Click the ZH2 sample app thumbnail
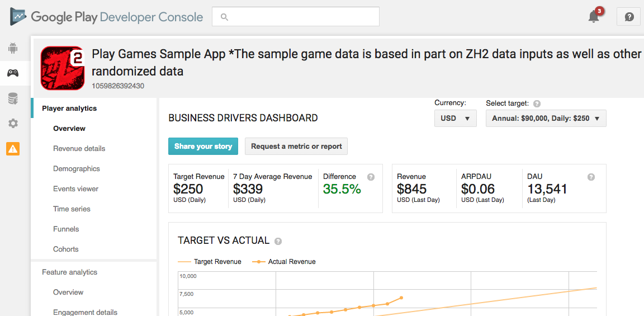The image size is (644, 316). [x=62, y=68]
